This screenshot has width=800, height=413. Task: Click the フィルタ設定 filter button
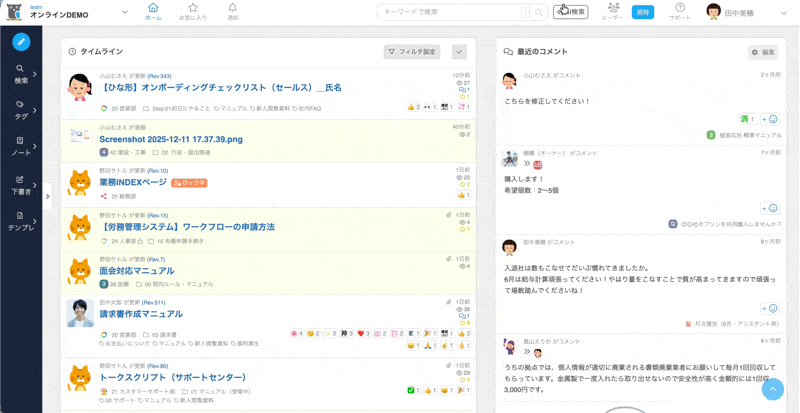(412, 52)
